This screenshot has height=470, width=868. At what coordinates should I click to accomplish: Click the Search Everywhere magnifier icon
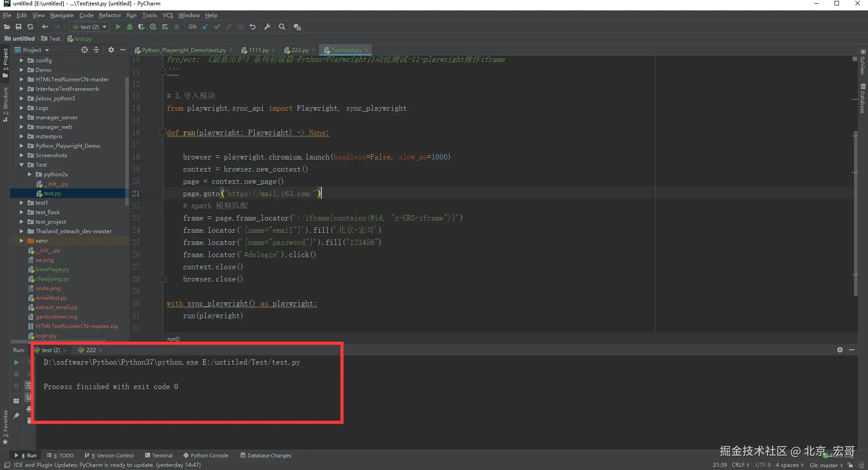(x=282, y=27)
